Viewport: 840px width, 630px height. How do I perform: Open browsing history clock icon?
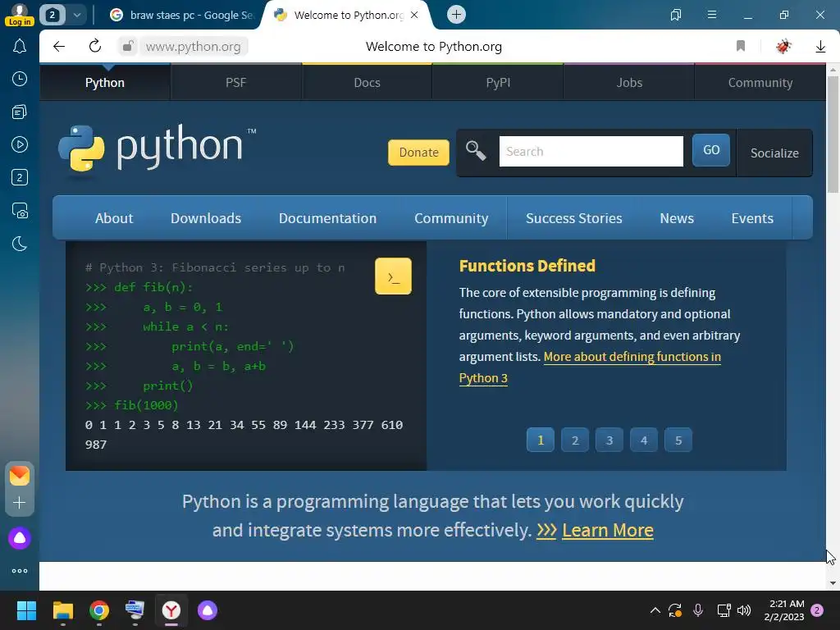20,80
